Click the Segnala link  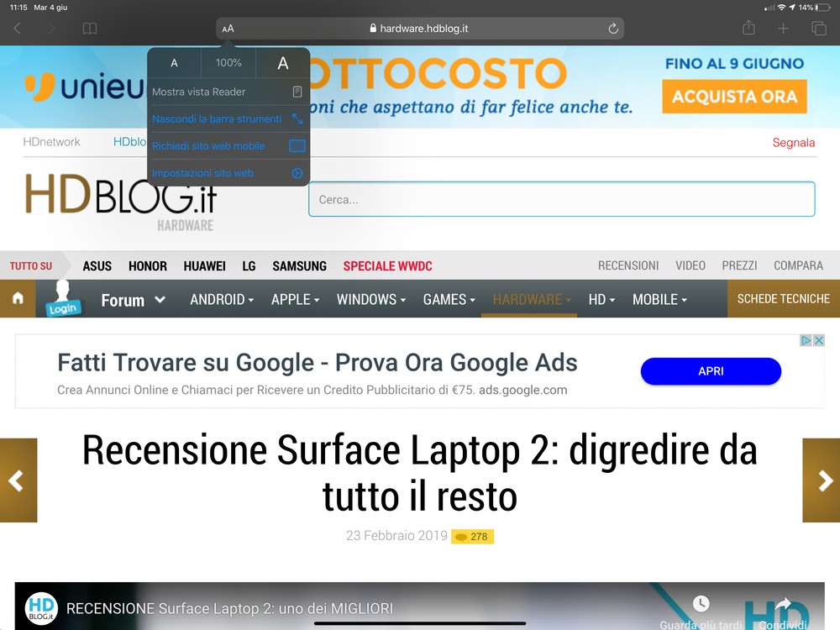794,143
